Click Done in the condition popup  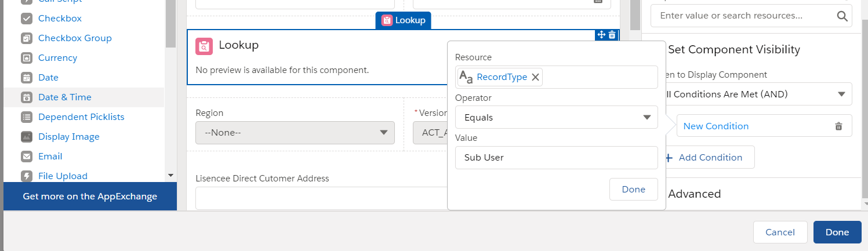coord(633,190)
